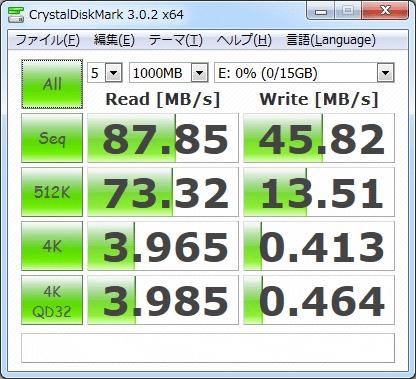The height and width of the screenshot is (379, 416).
Task: Open the ファイル(F) menu
Action: coord(47,40)
